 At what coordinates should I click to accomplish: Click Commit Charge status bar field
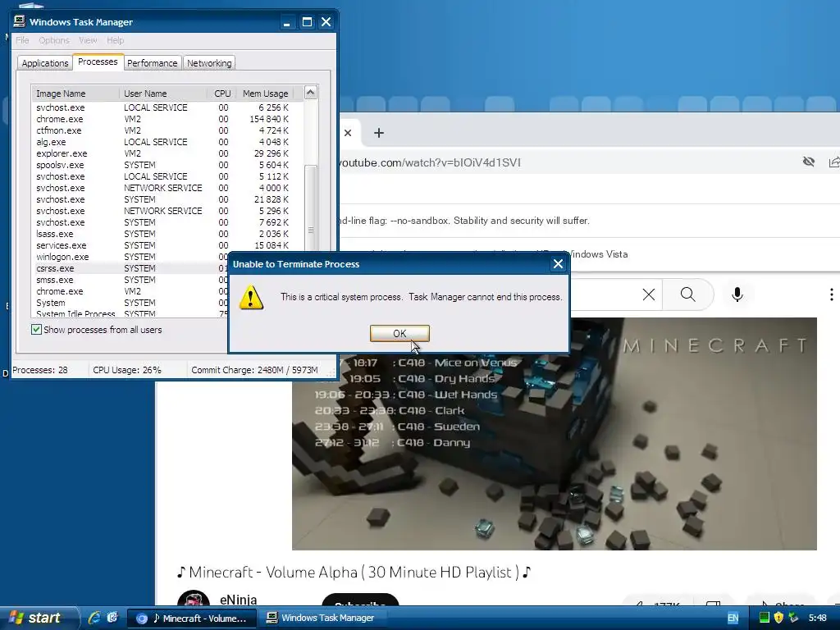[255, 370]
